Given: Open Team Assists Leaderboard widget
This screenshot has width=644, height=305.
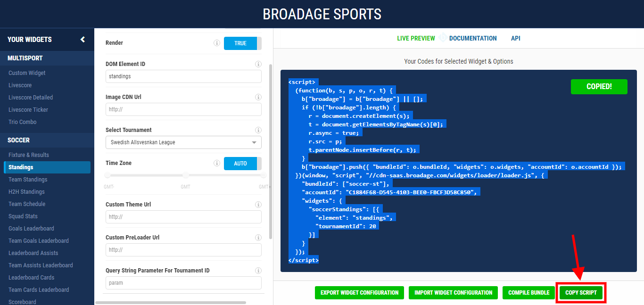Looking at the screenshot, I should (41, 265).
